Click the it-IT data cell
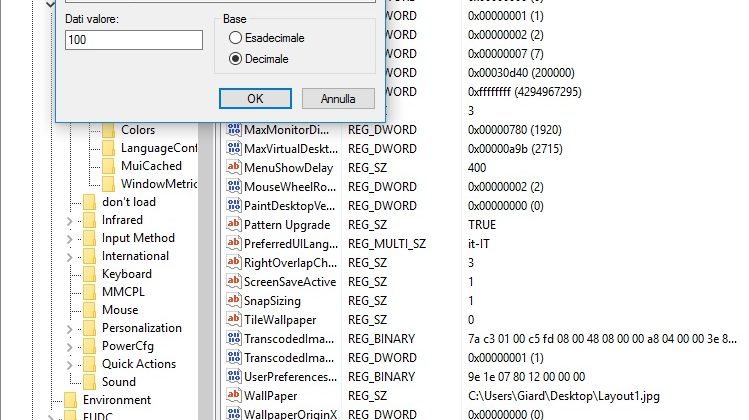 coord(479,244)
